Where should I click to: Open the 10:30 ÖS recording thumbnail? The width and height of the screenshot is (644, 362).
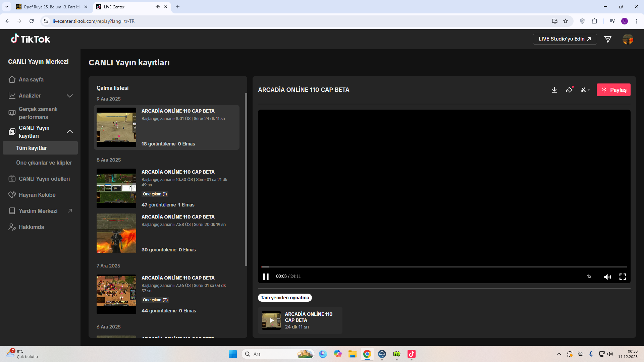click(x=116, y=188)
